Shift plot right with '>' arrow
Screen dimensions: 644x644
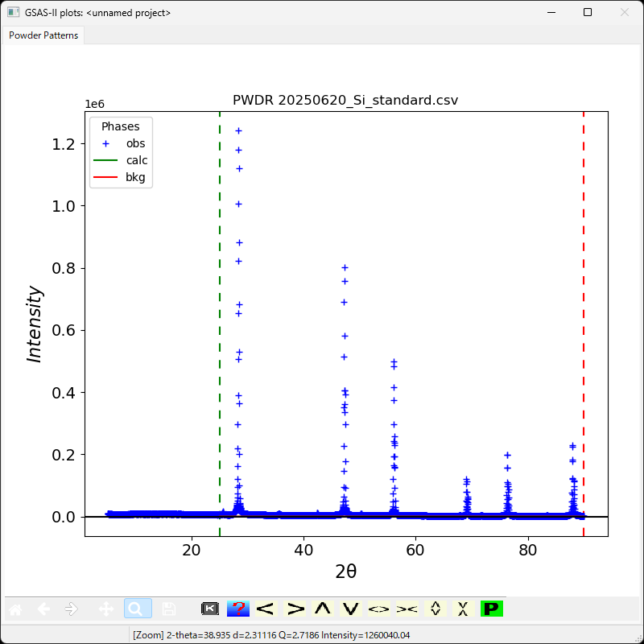pos(295,609)
